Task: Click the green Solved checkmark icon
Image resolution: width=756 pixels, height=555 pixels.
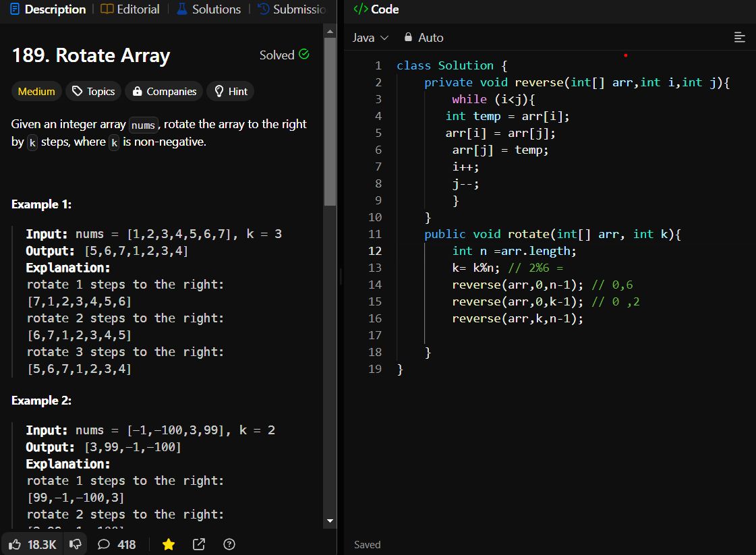Action: (303, 54)
